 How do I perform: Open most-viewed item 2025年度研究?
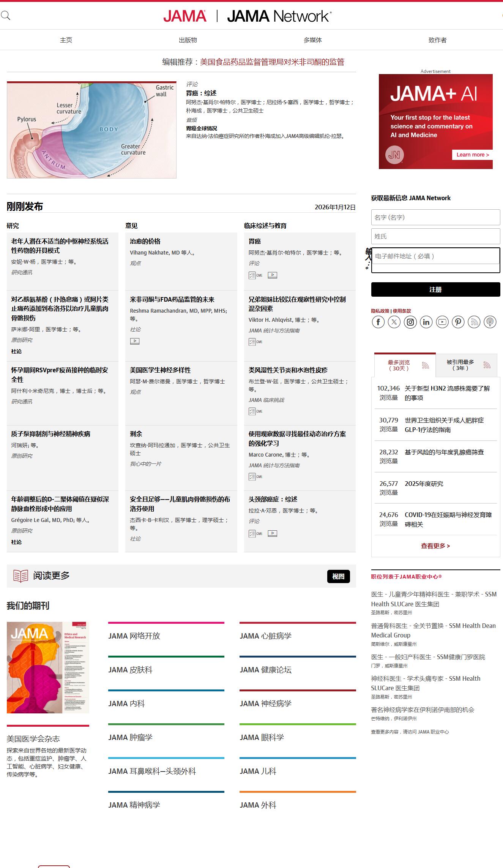[424, 484]
